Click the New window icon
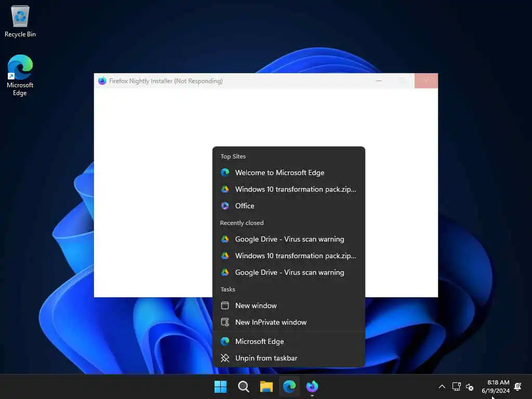Image resolution: width=532 pixels, height=399 pixels. pos(225,305)
